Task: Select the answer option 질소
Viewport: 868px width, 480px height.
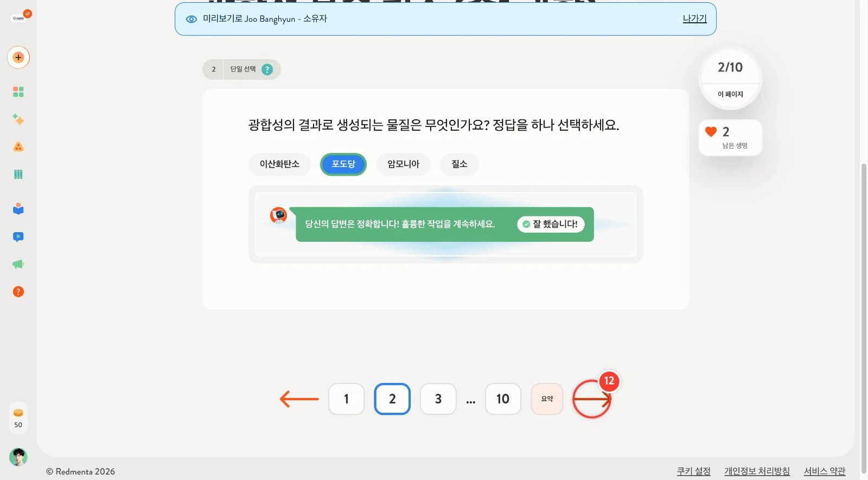Action: coord(459,164)
